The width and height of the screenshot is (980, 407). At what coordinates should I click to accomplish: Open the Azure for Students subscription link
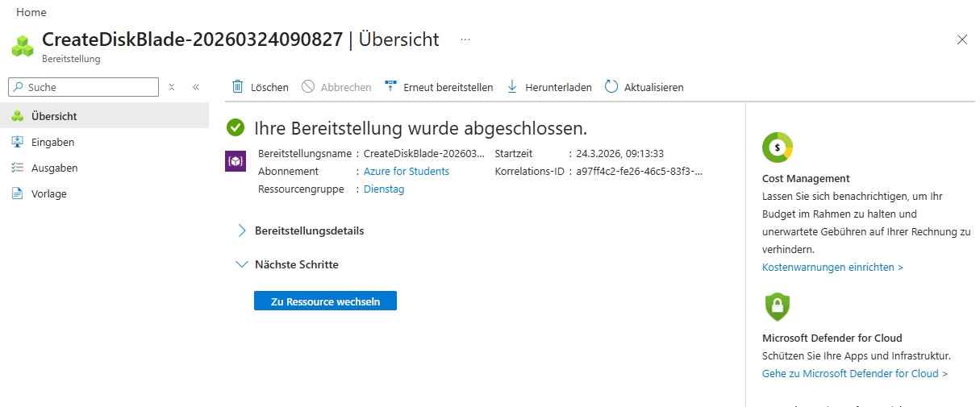407,172
